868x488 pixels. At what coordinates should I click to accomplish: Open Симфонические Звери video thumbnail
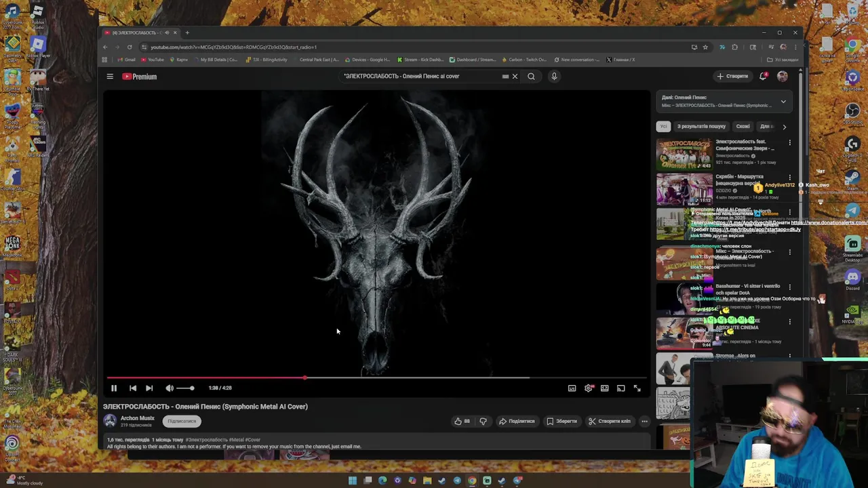(x=684, y=154)
